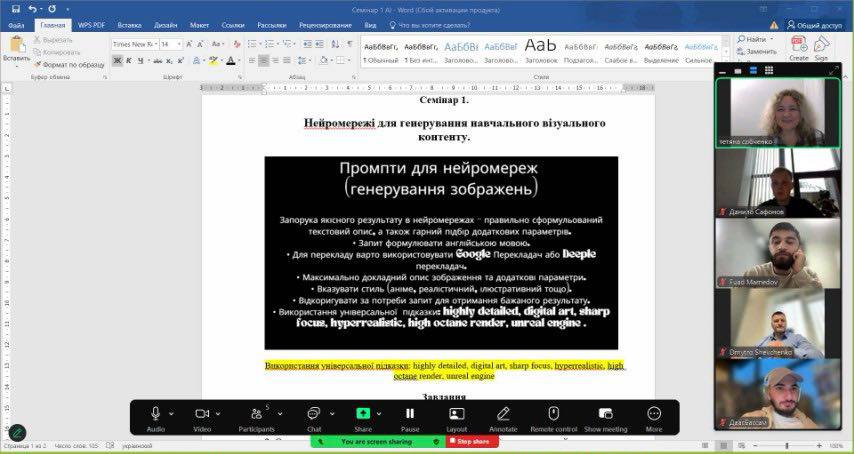Mute audio with the Zoom microphone icon
Image resolution: width=854 pixels, height=454 pixels.
click(x=155, y=413)
